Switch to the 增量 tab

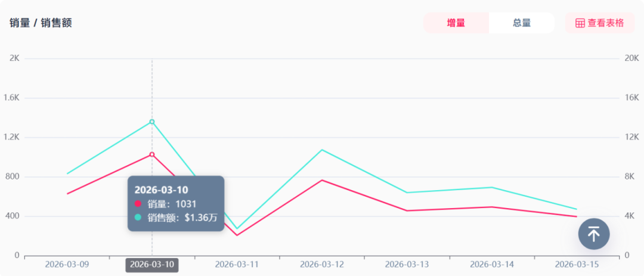pyautogui.click(x=456, y=23)
